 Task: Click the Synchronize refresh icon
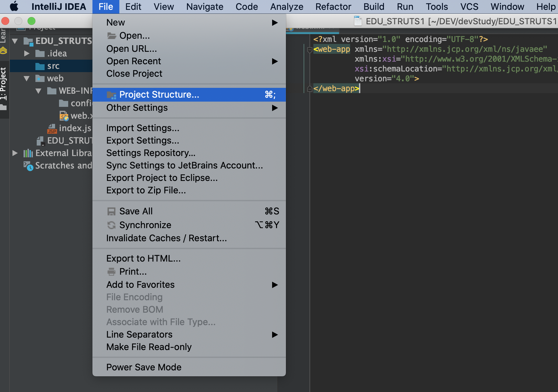pos(111,225)
